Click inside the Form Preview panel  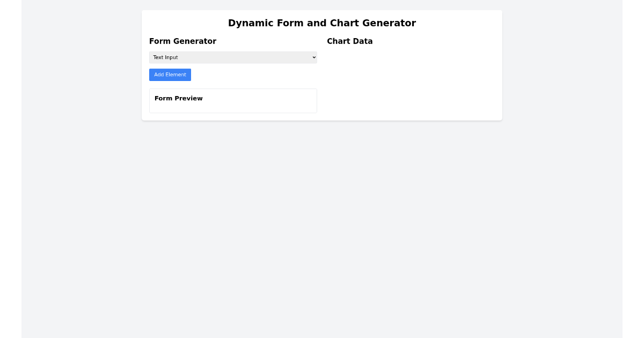pyautogui.click(x=233, y=106)
